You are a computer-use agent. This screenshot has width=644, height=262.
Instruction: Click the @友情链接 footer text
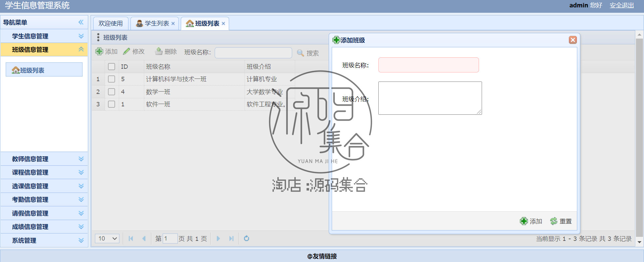[x=322, y=256]
